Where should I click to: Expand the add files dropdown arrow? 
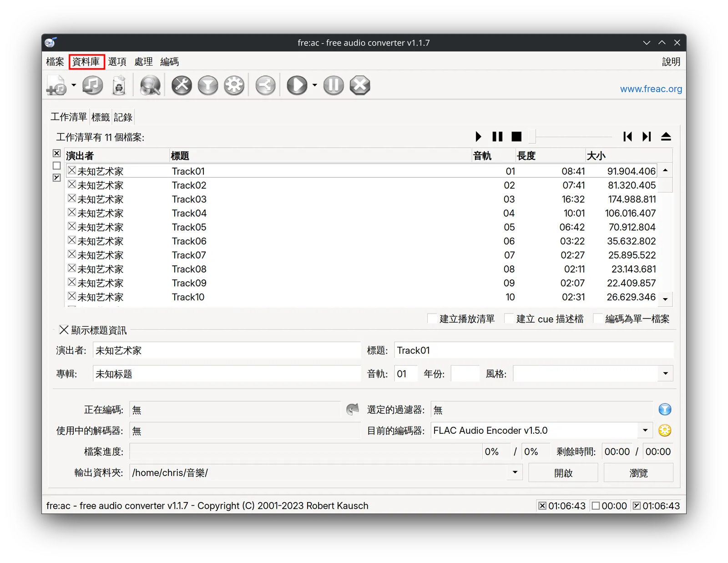74,85
